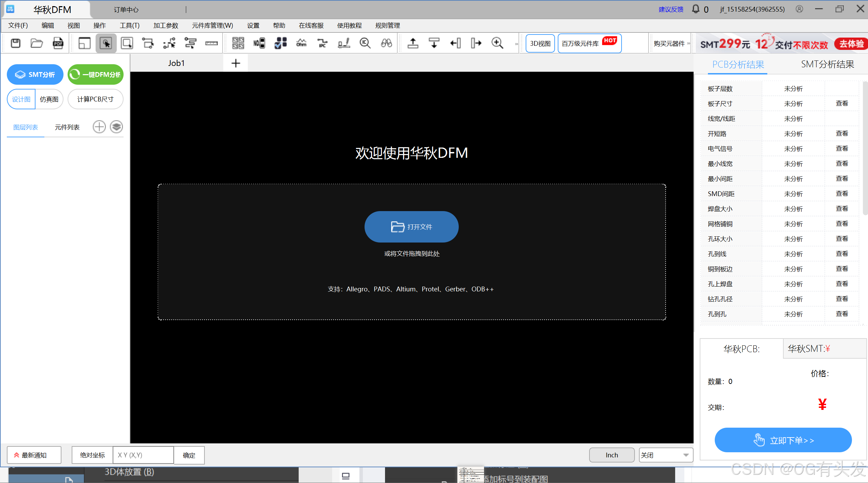Click the 立即下单 order button
The width and height of the screenshot is (868, 483).
tap(783, 440)
